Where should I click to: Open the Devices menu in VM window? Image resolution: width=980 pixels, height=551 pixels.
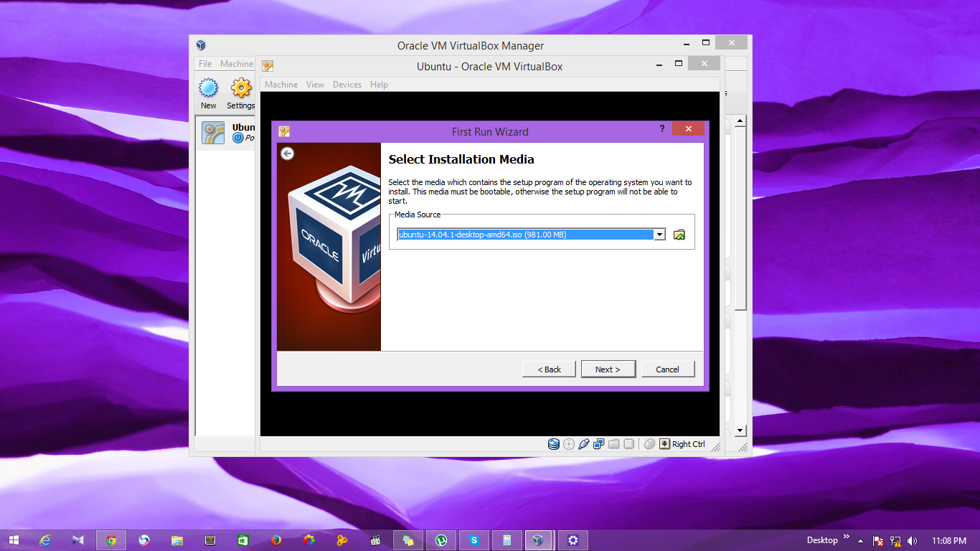(x=347, y=85)
